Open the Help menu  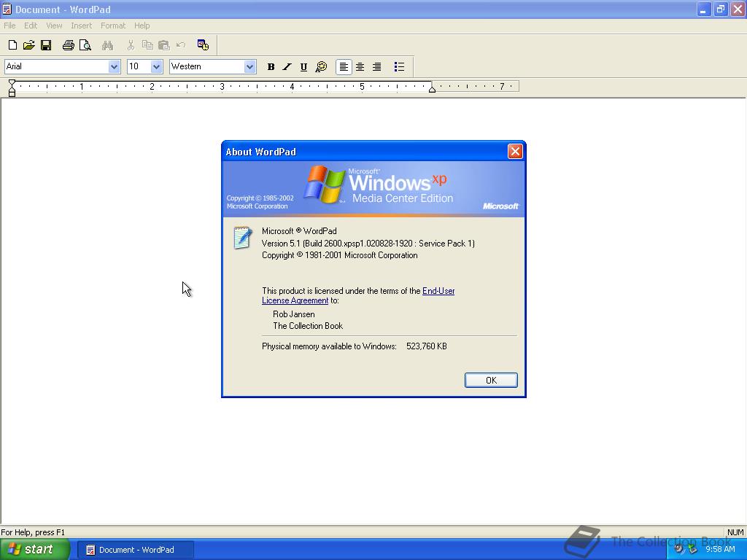(142, 26)
